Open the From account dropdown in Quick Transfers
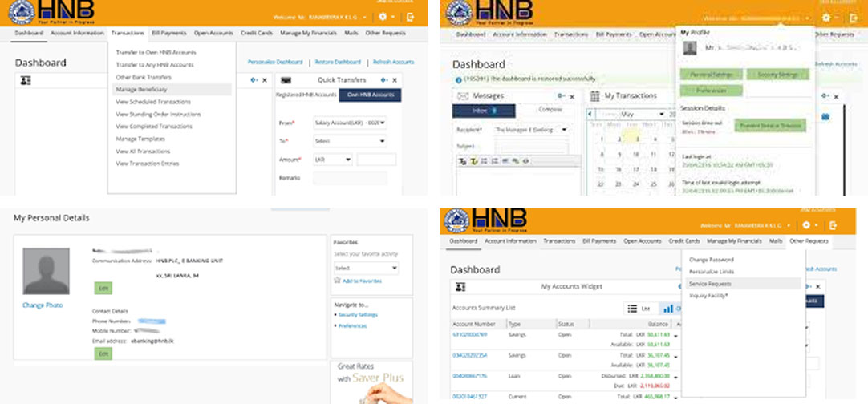 point(350,123)
